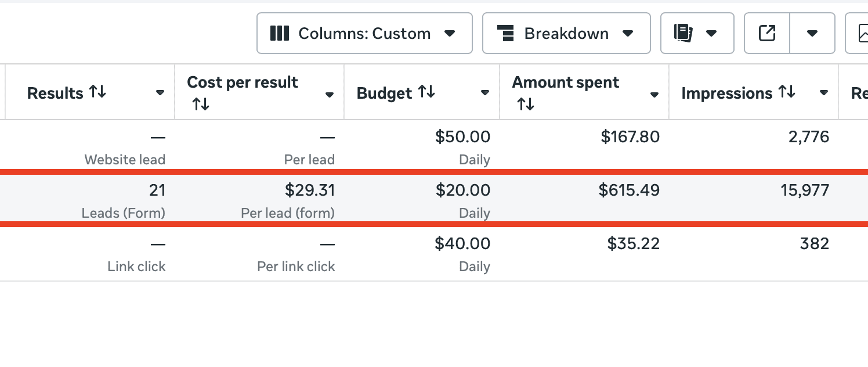This screenshot has height=367, width=868.
Task: Open the Results column options caret
Action: click(160, 93)
